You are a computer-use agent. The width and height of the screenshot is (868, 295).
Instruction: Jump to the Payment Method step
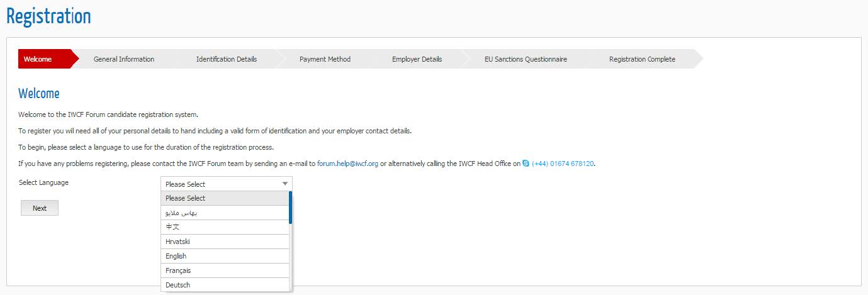pyautogui.click(x=325, y=59)
